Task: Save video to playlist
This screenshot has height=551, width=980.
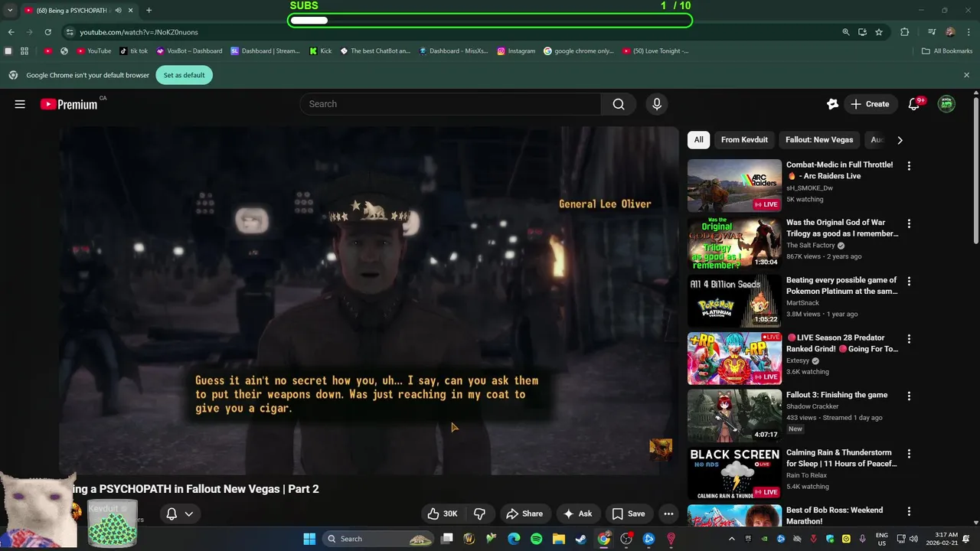Action: (x=628, y=514)
